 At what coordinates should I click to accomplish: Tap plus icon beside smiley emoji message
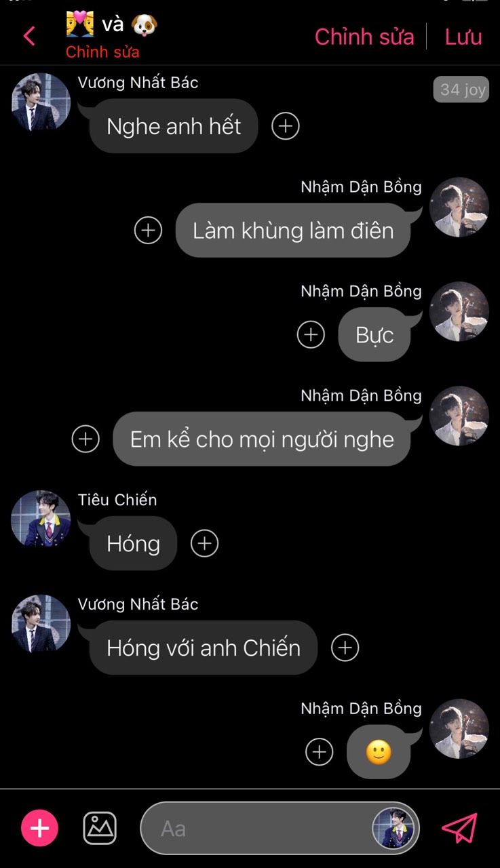319,752
